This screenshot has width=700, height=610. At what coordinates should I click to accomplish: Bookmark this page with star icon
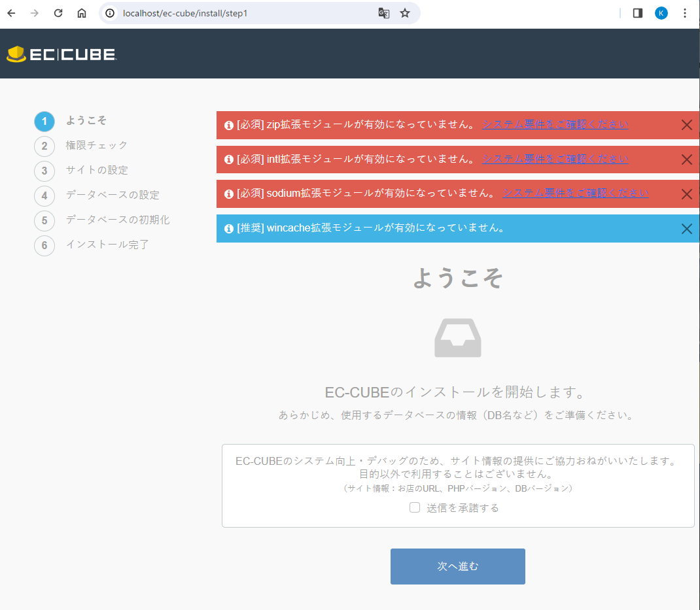[x=405, y=13]
